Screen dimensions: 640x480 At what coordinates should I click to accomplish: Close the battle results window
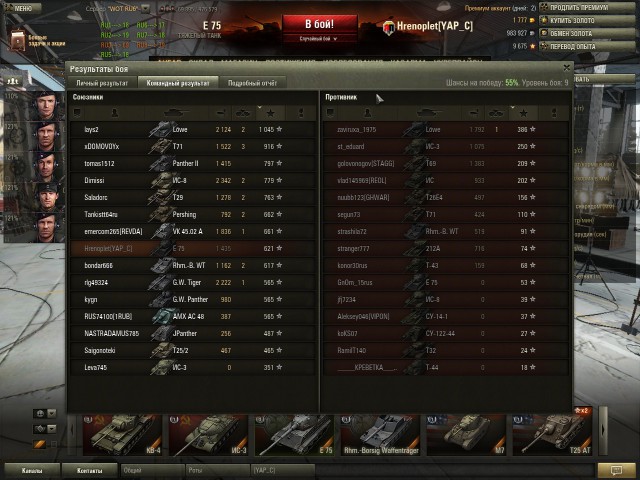[567, 68]
